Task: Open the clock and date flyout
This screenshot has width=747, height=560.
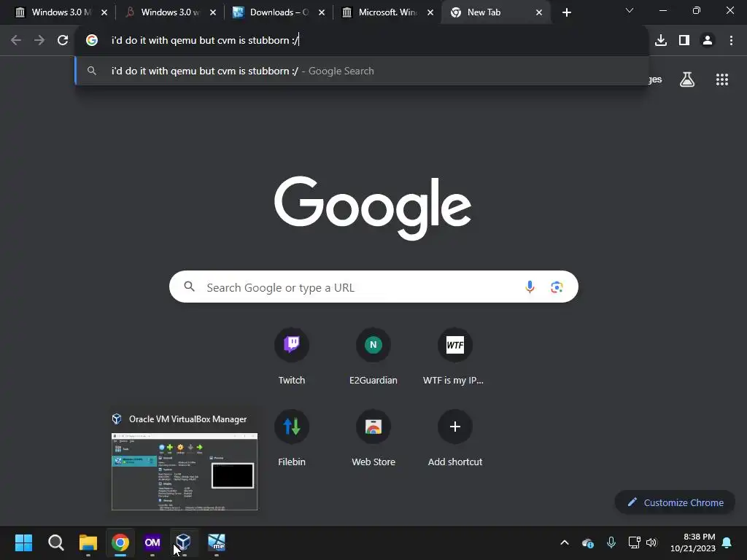Action: click(x=693, y=542)
